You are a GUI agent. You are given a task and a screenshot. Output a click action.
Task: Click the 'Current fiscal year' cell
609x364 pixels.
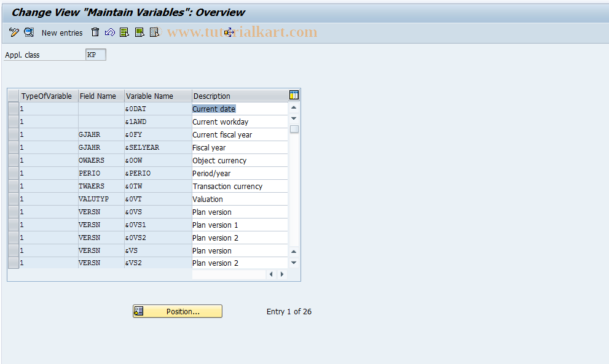pyautogui.click(x=240, y=134)
